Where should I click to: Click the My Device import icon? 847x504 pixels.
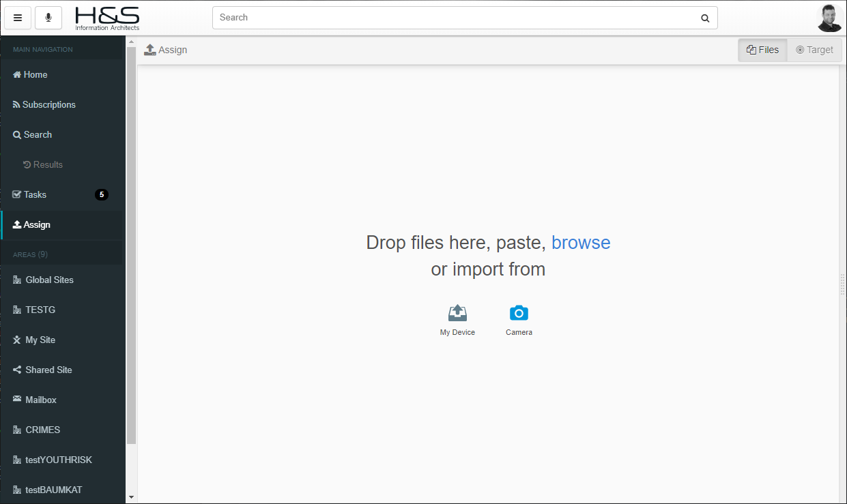point(457,313)
